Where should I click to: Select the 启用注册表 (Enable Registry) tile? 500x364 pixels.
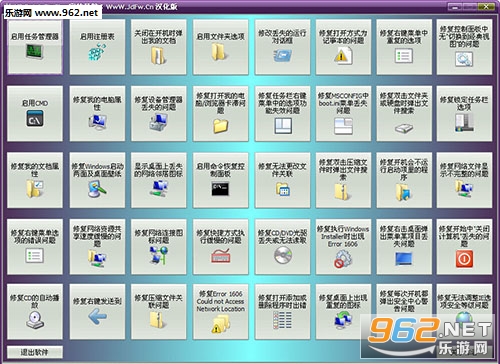coord(97,47)
